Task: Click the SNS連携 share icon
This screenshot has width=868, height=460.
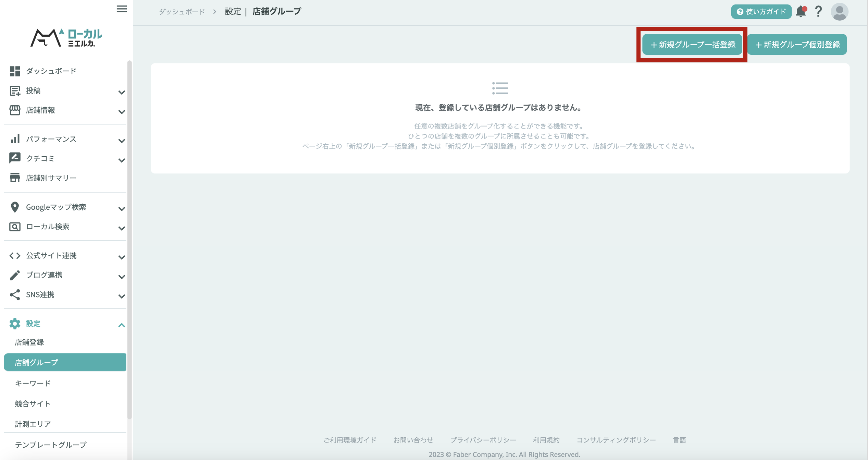Action: click(x=15, y=295)
